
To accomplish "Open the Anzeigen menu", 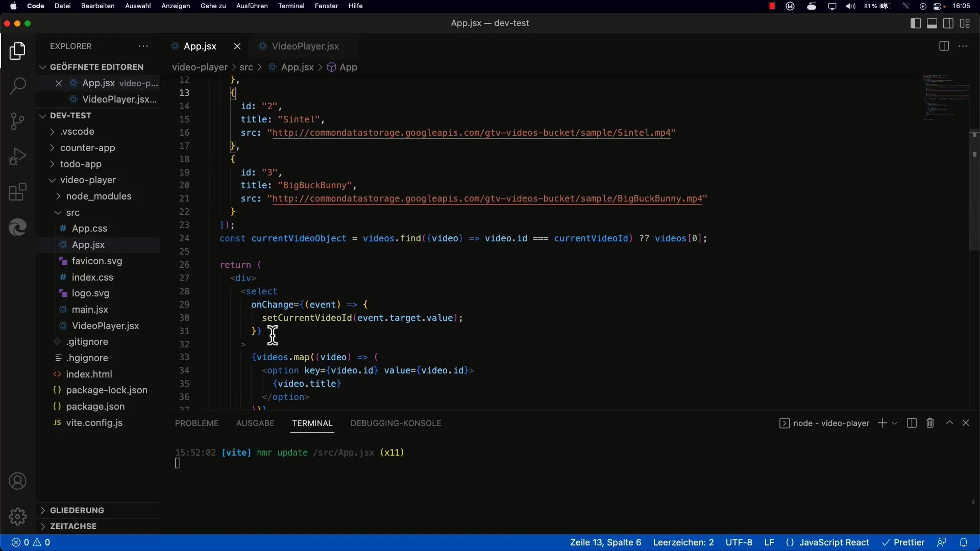I will click(x=176, y=6).
